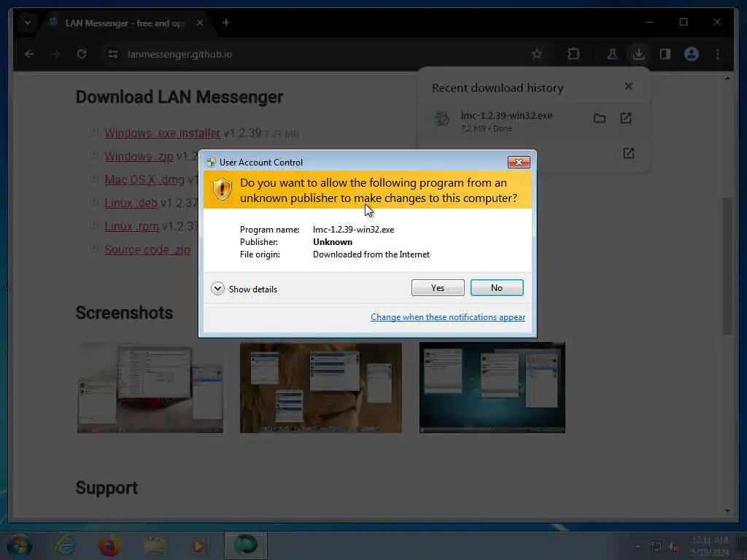Click the active green app taskbar icon
Viewport: 747px width, 560px height.
pos(246,545)
